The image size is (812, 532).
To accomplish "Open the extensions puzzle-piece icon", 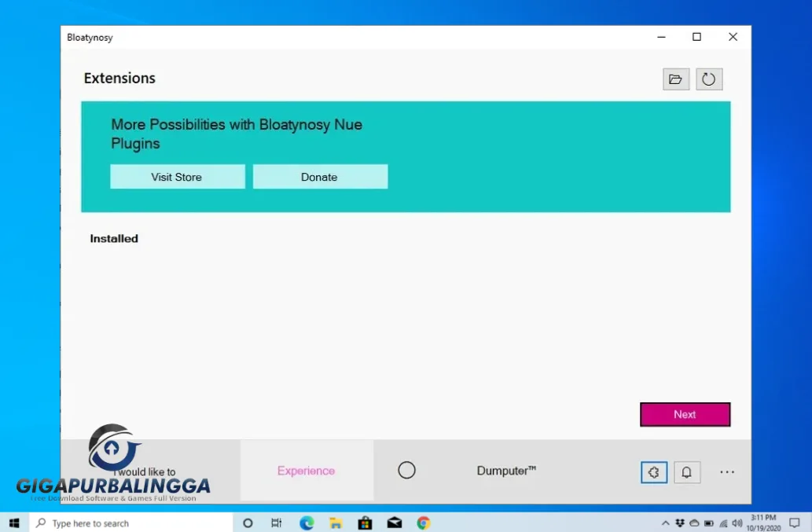I will coord(654,472).
